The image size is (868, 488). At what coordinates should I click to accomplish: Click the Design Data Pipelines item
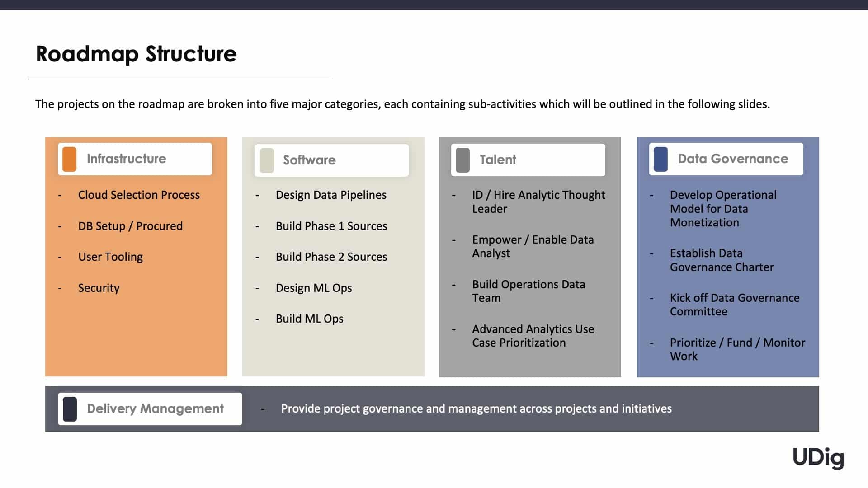pos(331,195)
